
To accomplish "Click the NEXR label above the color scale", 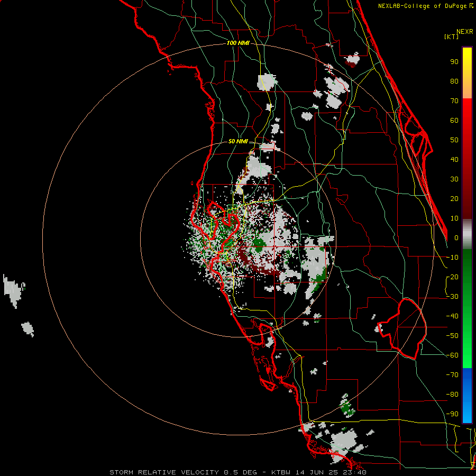I will coord(464,32).
